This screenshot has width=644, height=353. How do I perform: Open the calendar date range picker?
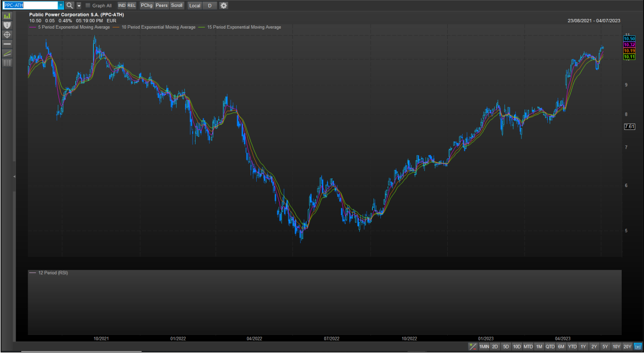tap(638, 347)
